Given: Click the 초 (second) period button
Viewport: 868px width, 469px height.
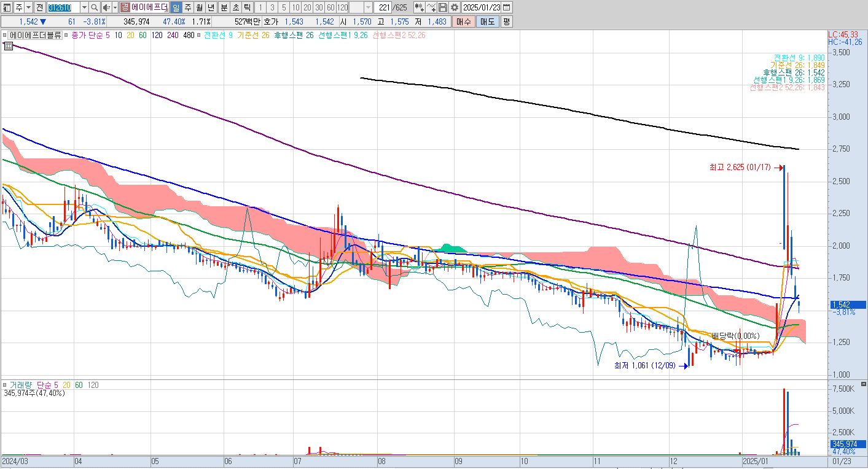Looking at the screenshot, I should tap(235, 7).
